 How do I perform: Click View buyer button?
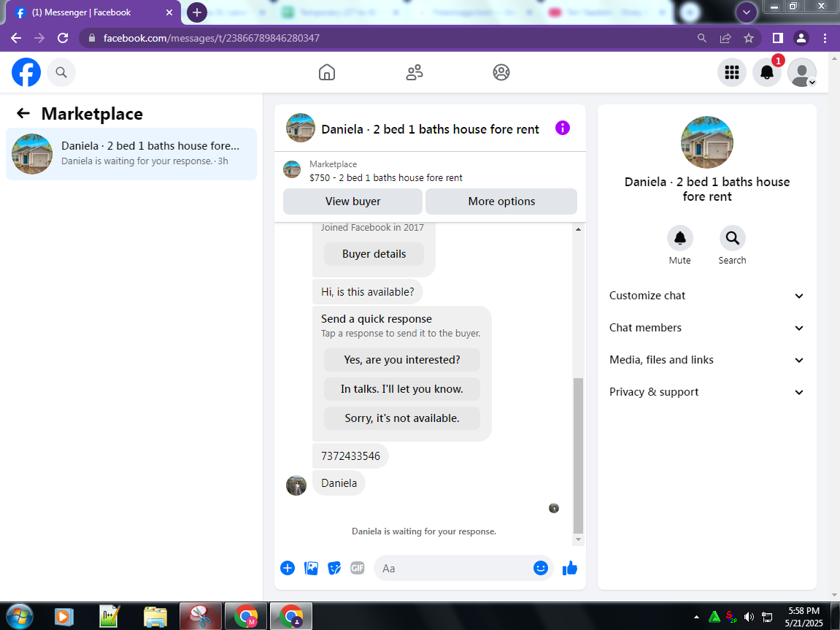(353, 201)
